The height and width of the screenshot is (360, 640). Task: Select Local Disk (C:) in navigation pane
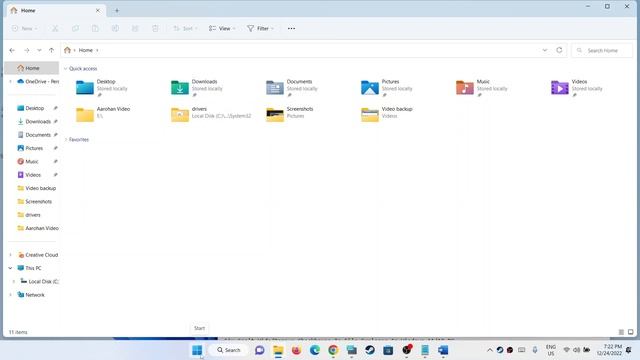point(39,282)
